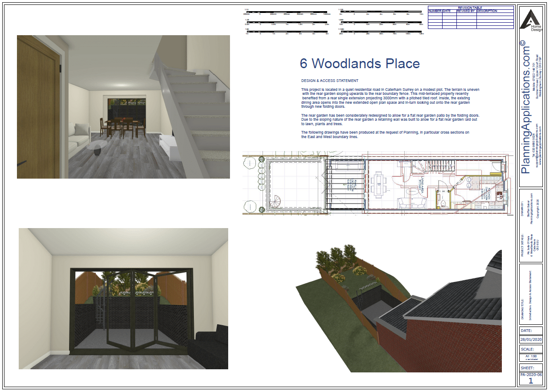550x392 pixels.
Task: Click the REVISION TABLE header
Action: pos(471,8)
